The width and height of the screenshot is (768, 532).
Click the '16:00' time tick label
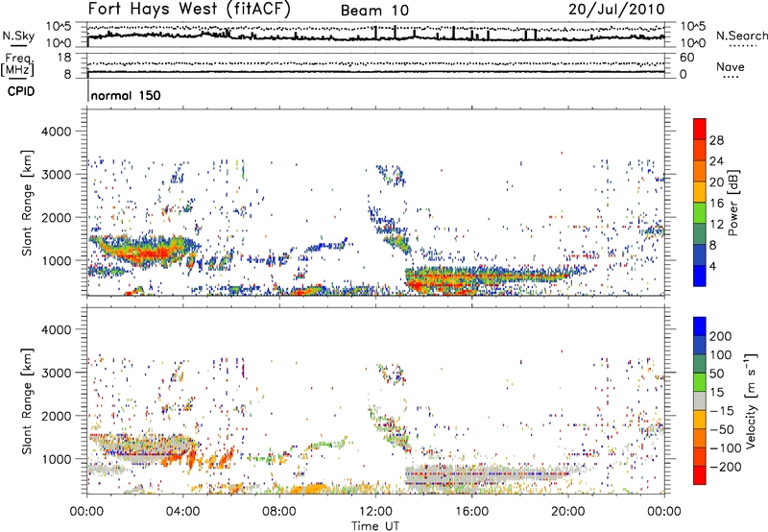point(471,512)
